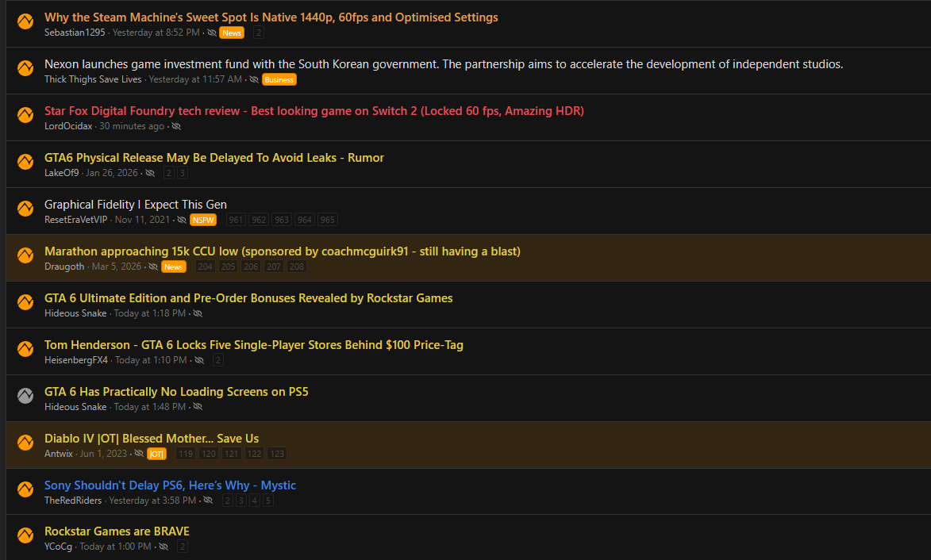Click forum icon beside Diablo IV OT thread
This screenshot has width=931, height=560.
click(x=25, y=443)
